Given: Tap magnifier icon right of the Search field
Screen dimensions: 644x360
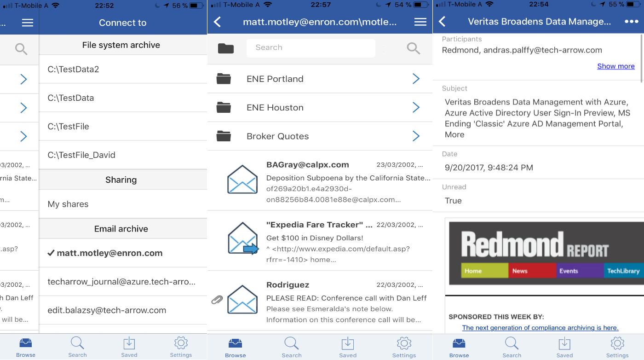Looking at the screenshot, I should [x=413, y=48].
